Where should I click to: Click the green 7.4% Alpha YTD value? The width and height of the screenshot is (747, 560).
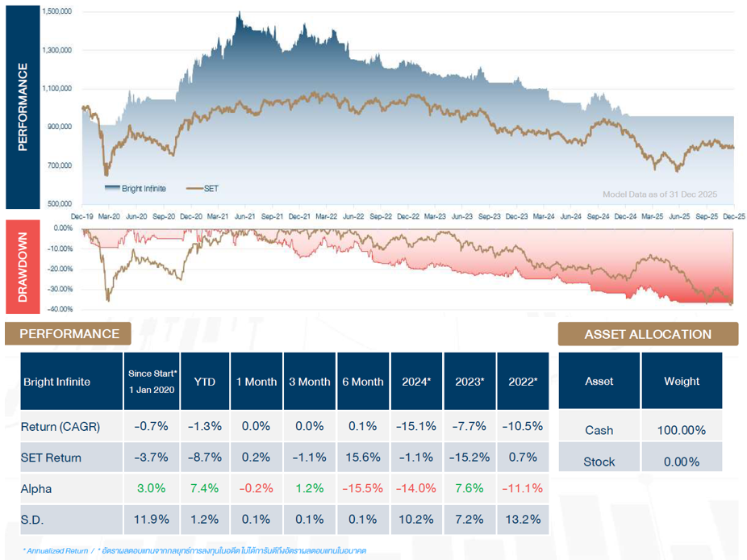tap(205, 488)
